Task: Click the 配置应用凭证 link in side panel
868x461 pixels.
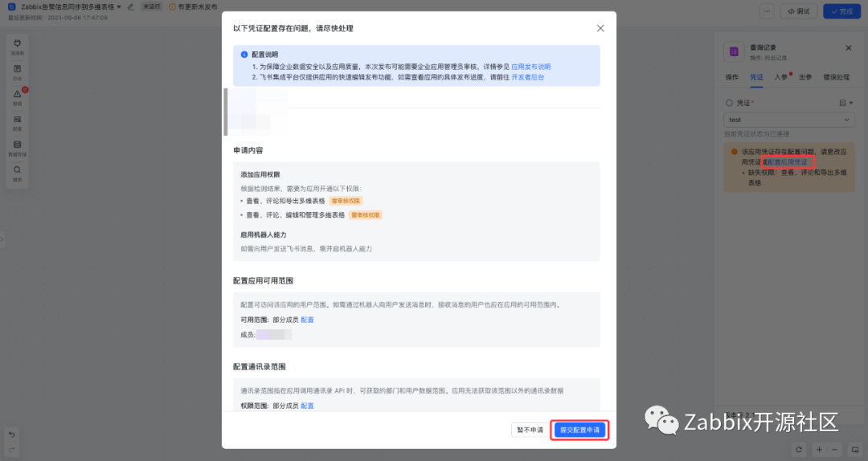Action: click(787, 162)
